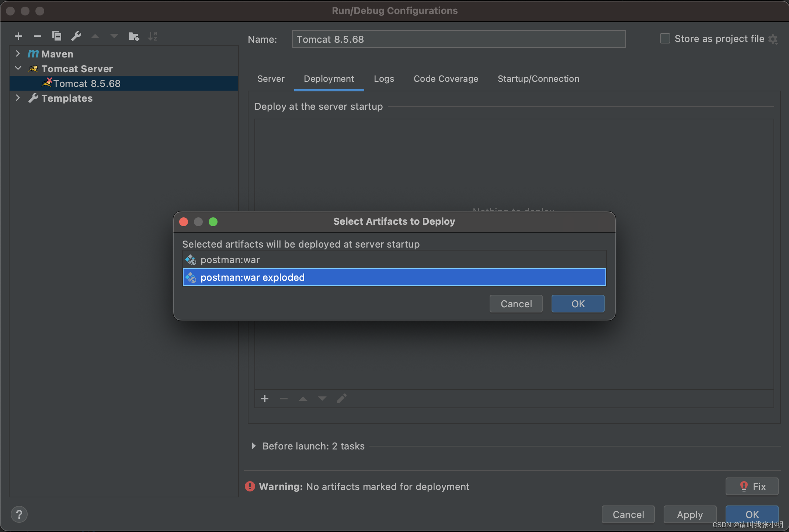
Task: Click the sort configurations alphabetically icon
Action: point(153,36)
